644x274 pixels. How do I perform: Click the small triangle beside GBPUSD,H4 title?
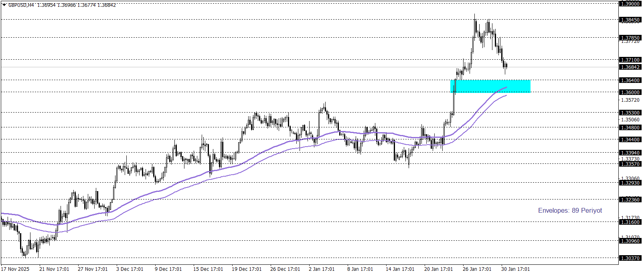coord(4,5)
